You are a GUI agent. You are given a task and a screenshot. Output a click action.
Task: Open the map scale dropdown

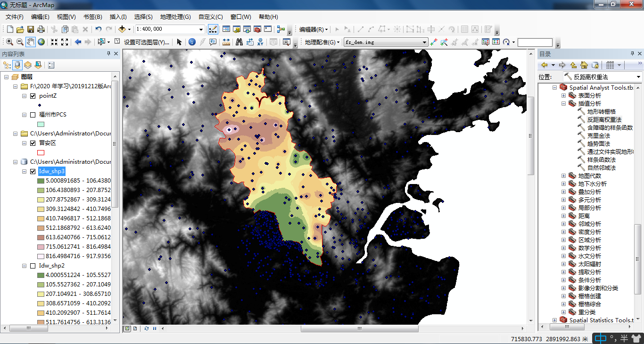click(x=201, y=29)
